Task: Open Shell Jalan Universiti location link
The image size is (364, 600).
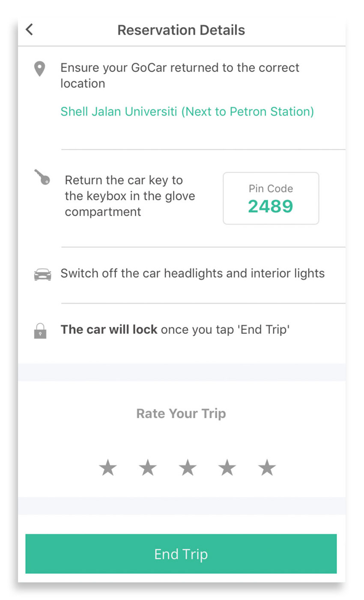Action: pyautogui.click(x=187, y=112)
